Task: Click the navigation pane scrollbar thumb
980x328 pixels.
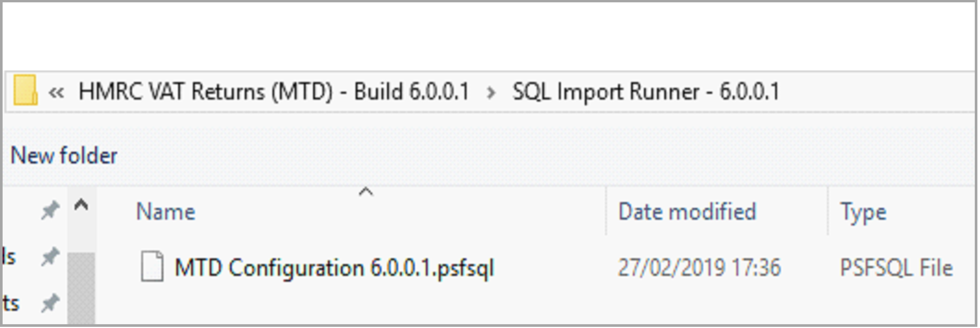Action: pos(81,289)
